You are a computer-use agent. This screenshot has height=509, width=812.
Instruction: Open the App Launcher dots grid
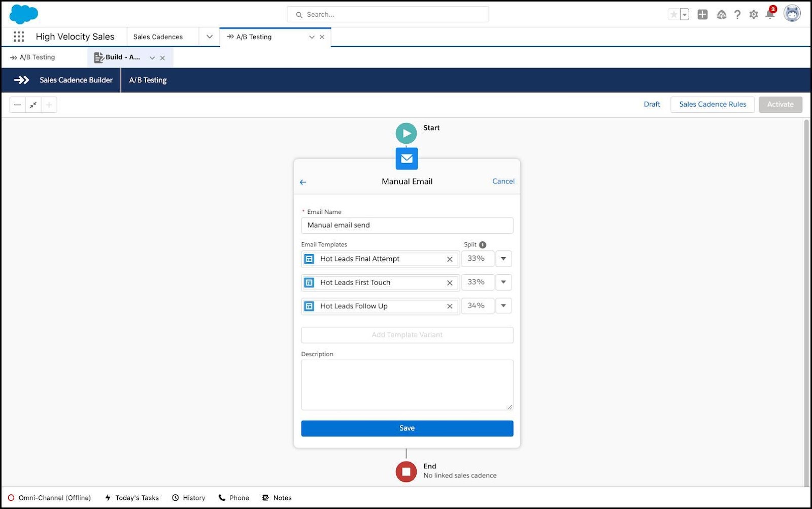click(19, 37)
